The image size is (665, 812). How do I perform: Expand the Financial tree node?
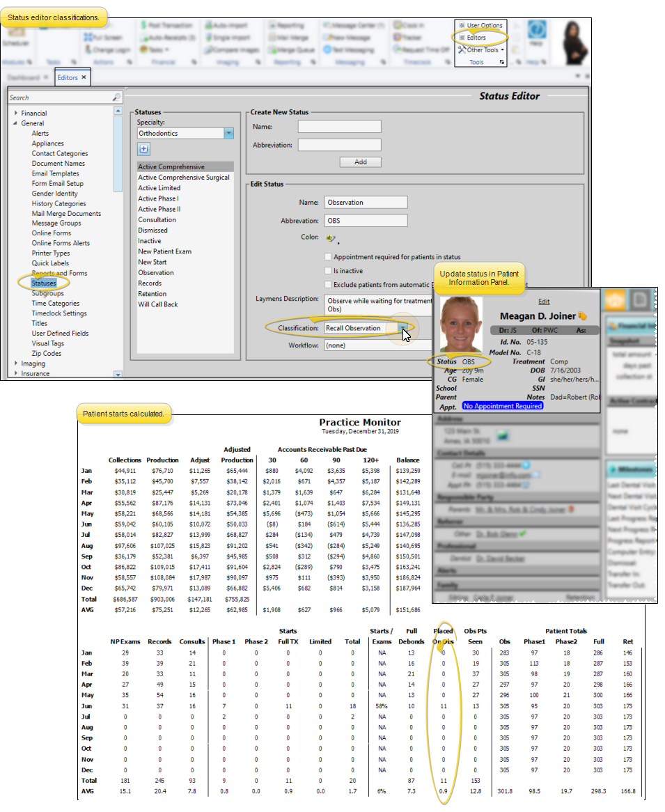[16, 114]
